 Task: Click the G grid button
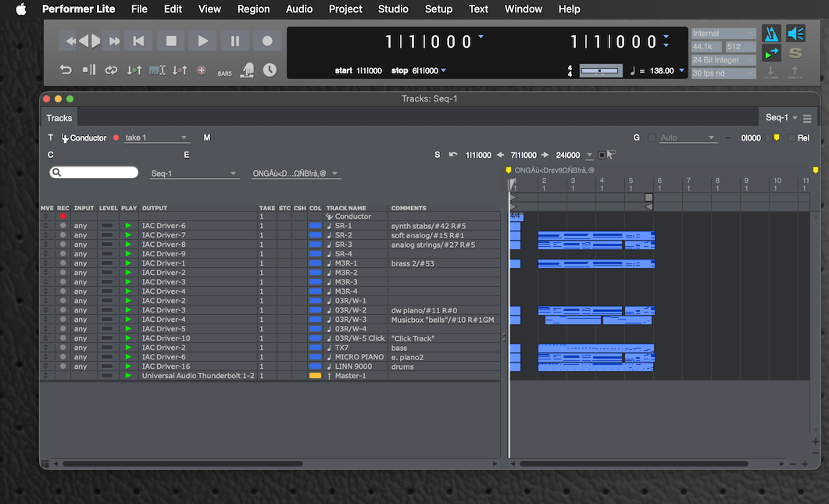[637, 138]
